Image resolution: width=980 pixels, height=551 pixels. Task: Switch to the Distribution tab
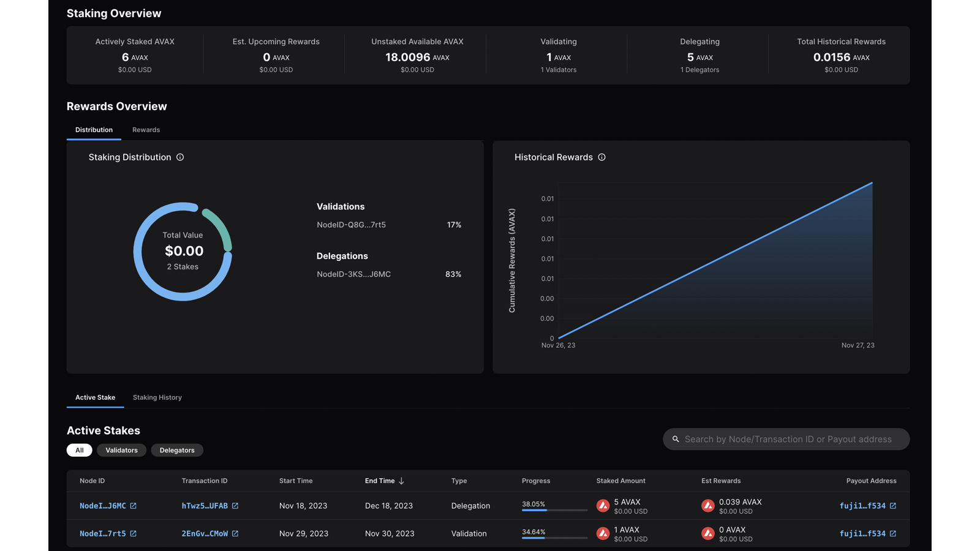pyautogui.click(x=94, y=130)
